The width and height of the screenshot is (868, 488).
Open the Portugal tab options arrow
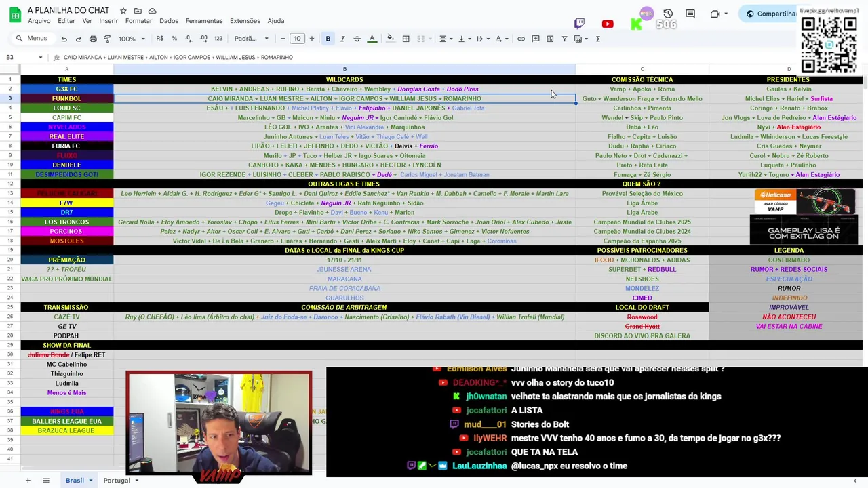click(x=136, y=481)
